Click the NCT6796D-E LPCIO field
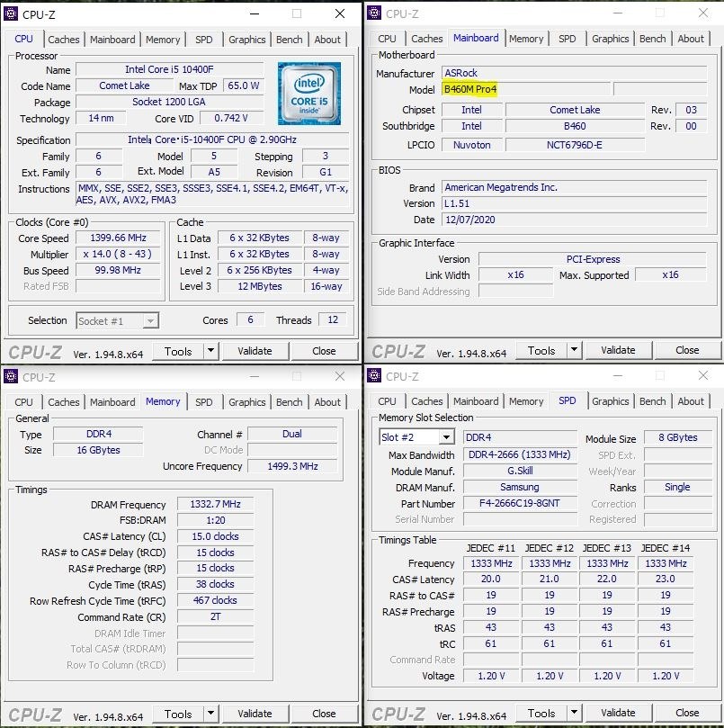 pos(575,145)
